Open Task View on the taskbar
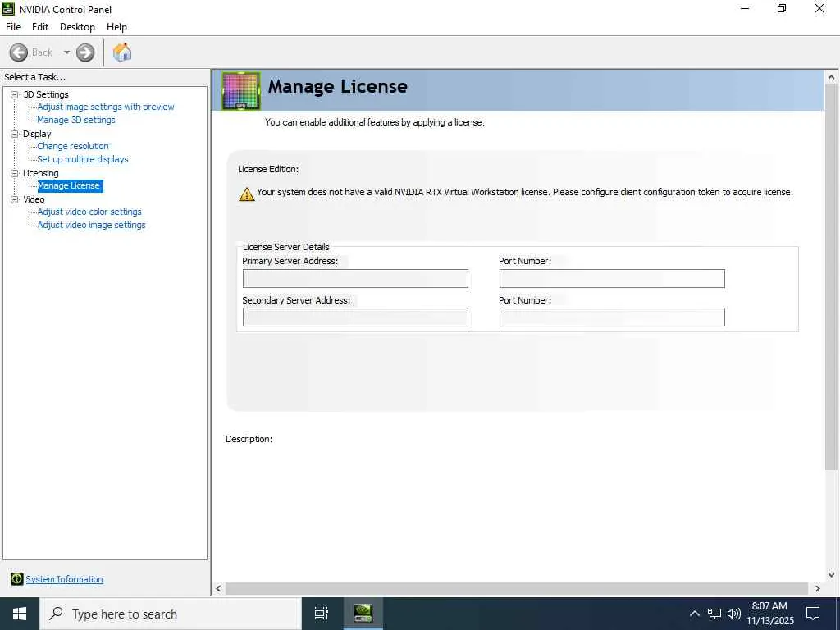This screenshot has width=840, height=630. point(321,614)
